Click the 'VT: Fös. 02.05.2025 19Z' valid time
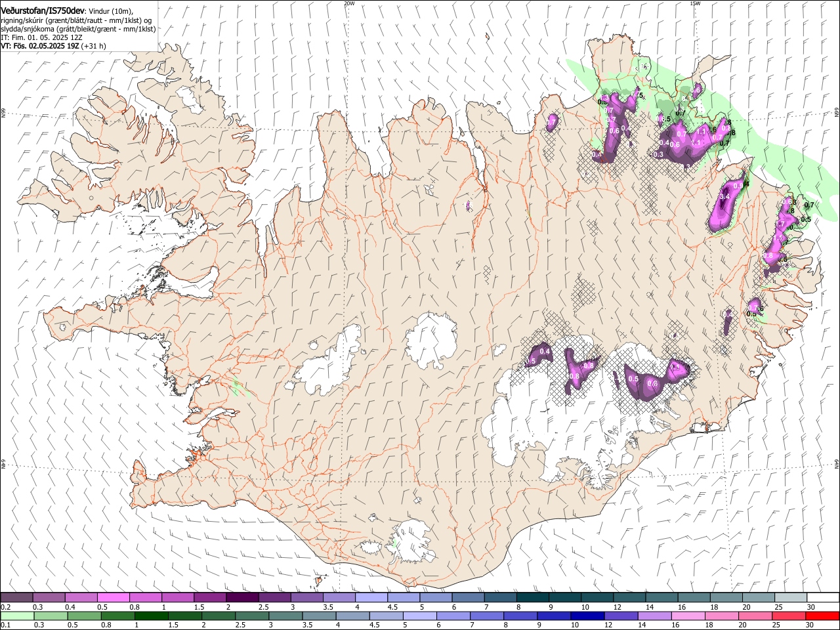The image size is (840, 630). click(x=40, y=47)
